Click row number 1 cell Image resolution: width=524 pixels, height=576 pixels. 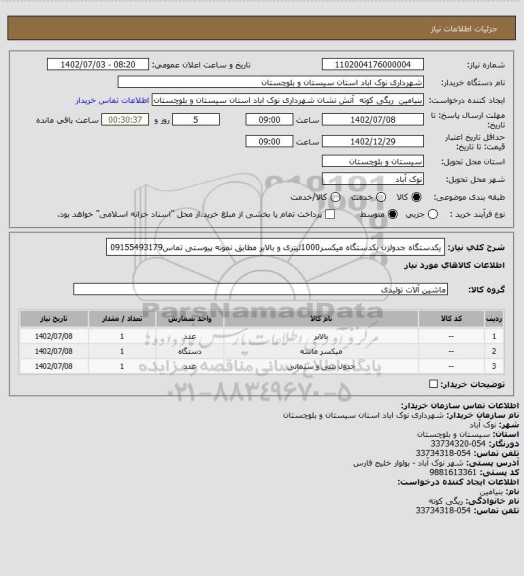coord(494,336)
